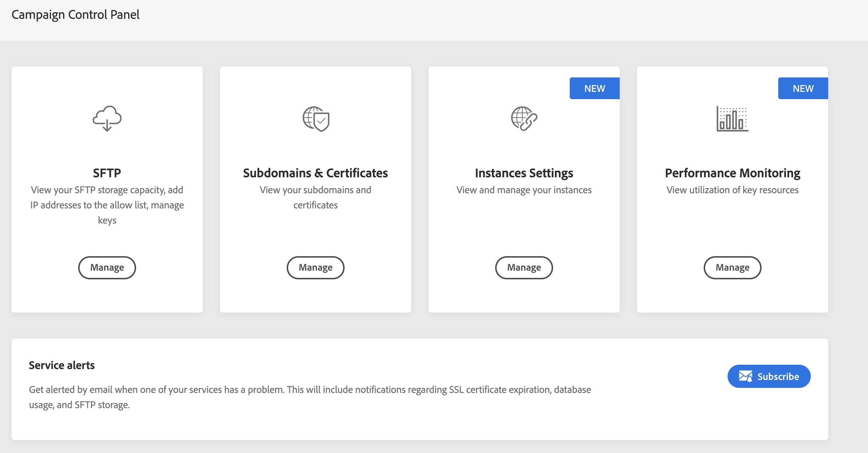868x453 pixels.
Task: Subscribe to service alerts
Action: (769, 376)
